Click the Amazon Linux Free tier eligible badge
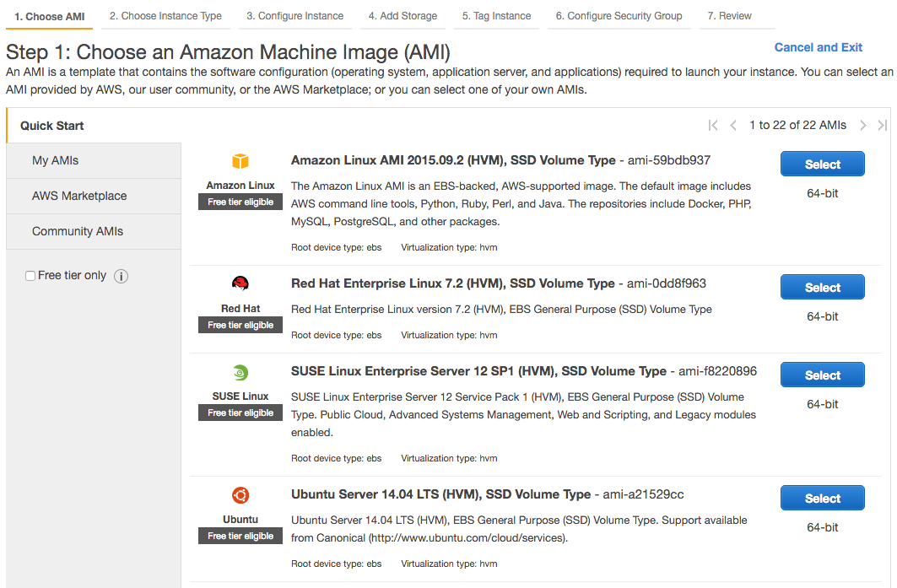This screenshot has height=588, width=897. (240, 202)
